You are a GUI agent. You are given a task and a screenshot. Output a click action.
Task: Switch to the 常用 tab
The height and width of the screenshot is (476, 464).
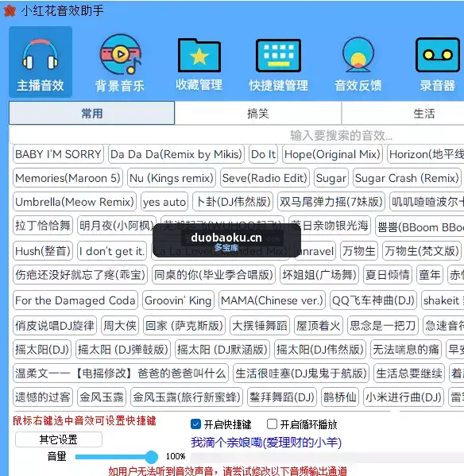(92, 113)
